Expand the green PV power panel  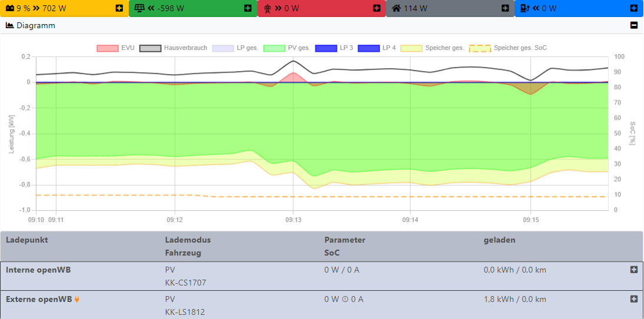click(248, 8)
